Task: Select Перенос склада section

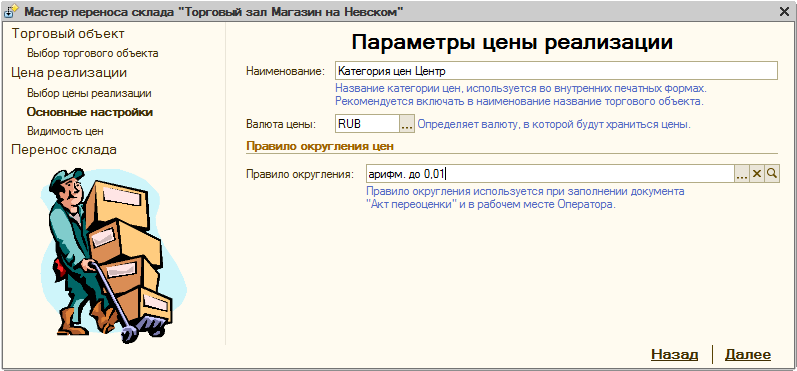Action: click(64, 149)
